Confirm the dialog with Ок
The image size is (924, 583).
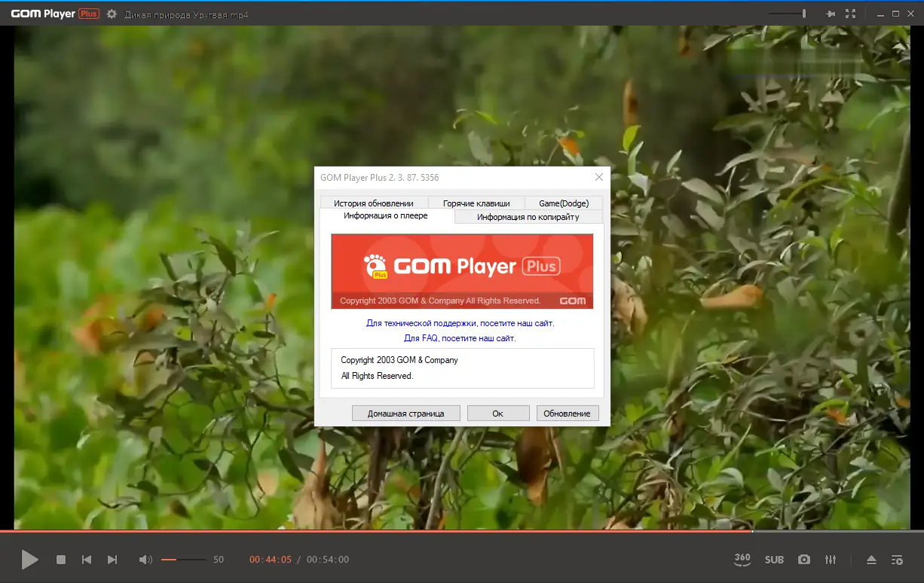click(x=498, y=413)
